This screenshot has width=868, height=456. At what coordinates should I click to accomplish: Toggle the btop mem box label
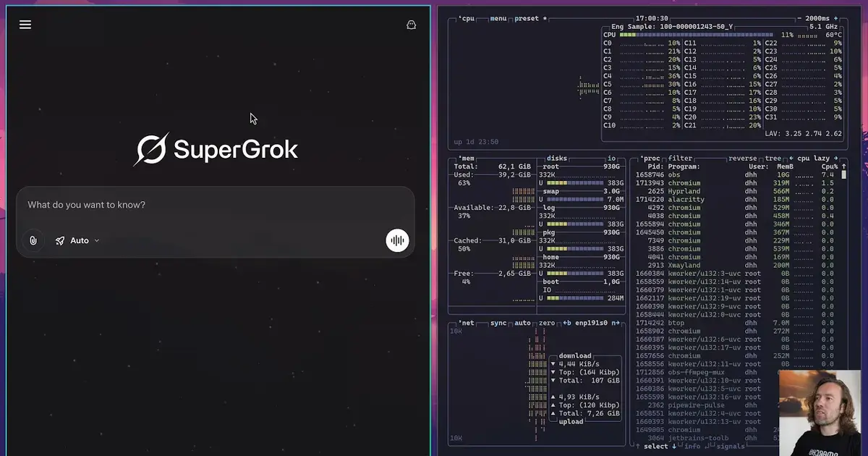coord(465,158)
